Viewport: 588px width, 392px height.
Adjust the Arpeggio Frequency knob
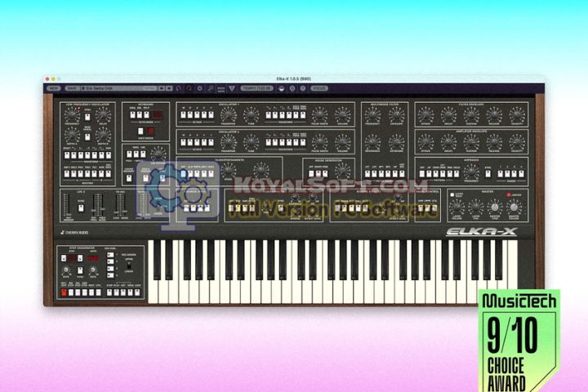point(471,171)
